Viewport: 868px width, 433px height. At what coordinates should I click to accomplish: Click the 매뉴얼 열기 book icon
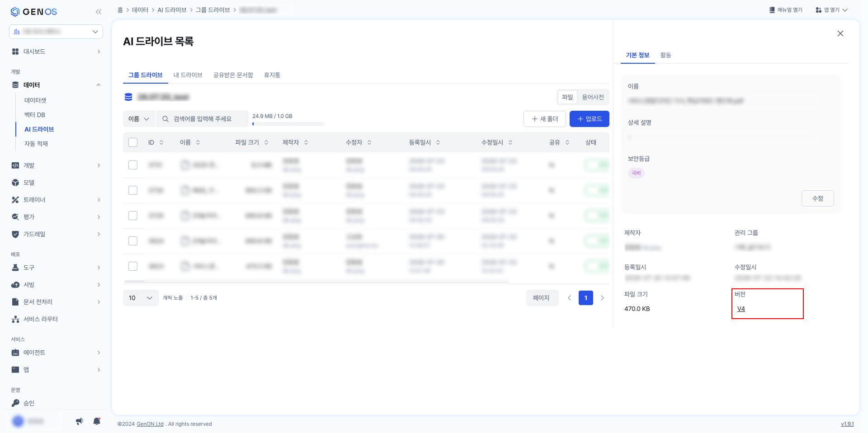(772, 10)
